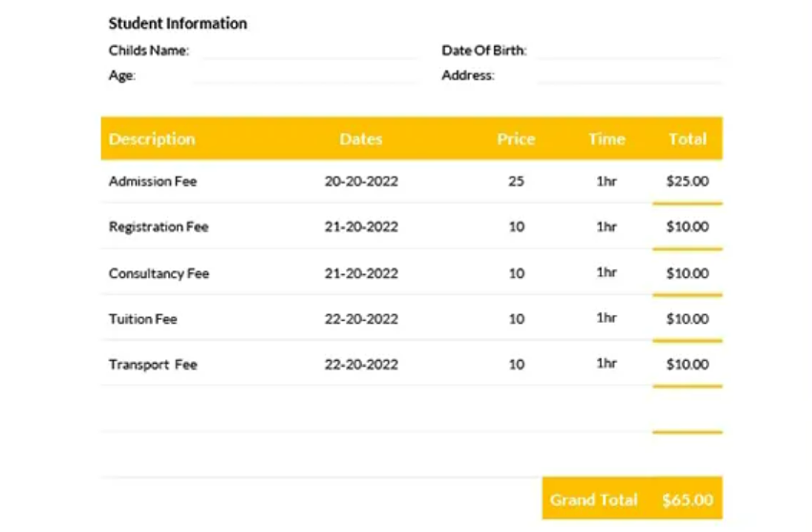This screenshot has width=812, height=532.
Task: Click the Admission Fee description cell
Action: tap(153, 181)
